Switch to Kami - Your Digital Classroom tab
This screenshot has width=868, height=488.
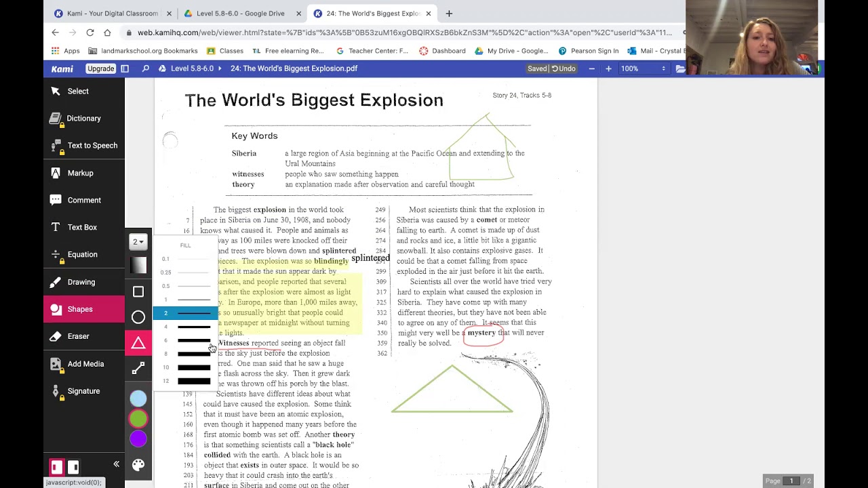coord(112,14)
